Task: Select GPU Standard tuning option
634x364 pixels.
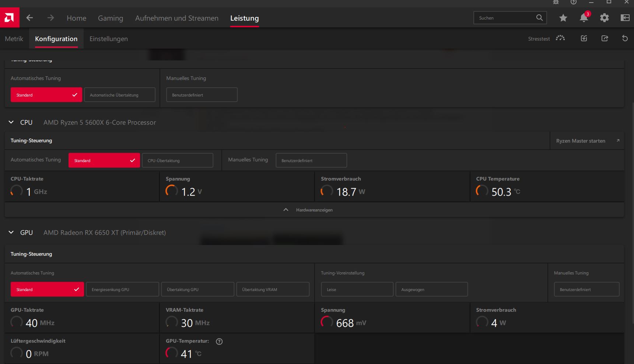Action: [47, 289]
